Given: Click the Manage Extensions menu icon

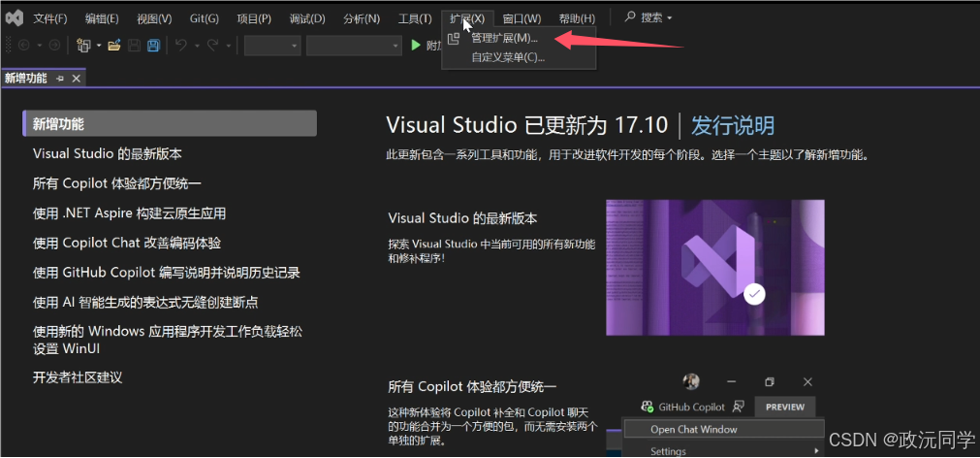Looking at the screenshot, I should [454, 38].
